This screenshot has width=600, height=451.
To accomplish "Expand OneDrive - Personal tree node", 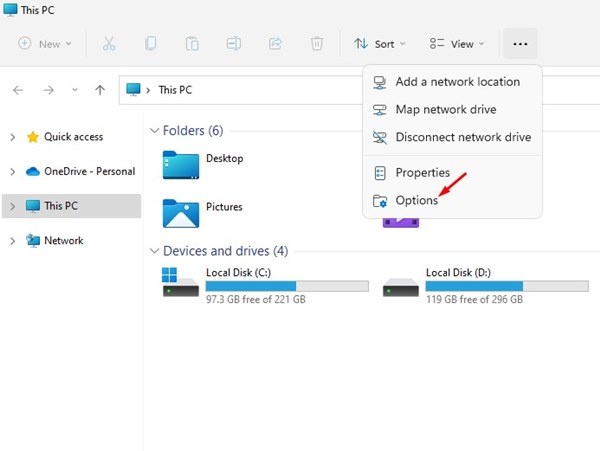I will click(13, 172).
